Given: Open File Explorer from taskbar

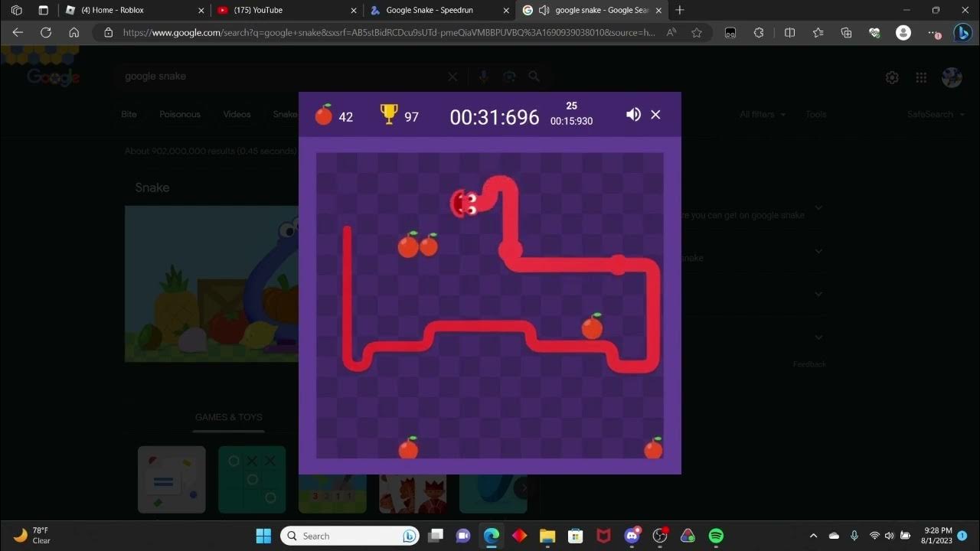Looking at the screenshot, I should tap(547, 536).
